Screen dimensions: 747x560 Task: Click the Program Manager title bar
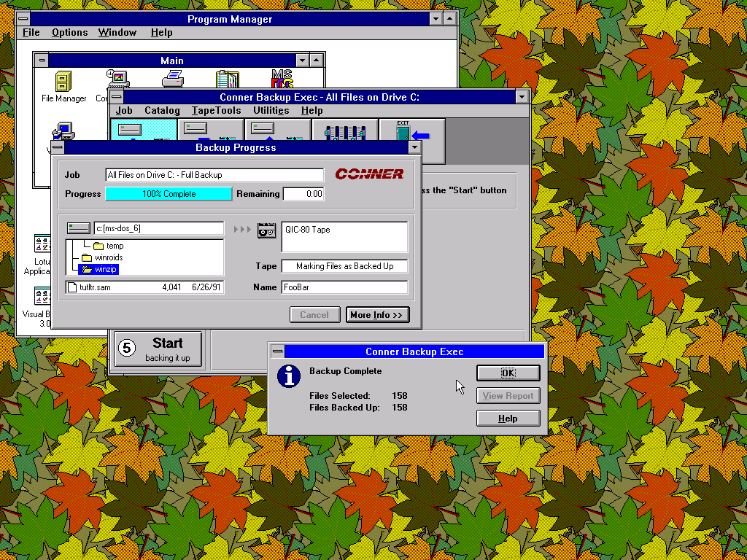click(x=230, y=19)
